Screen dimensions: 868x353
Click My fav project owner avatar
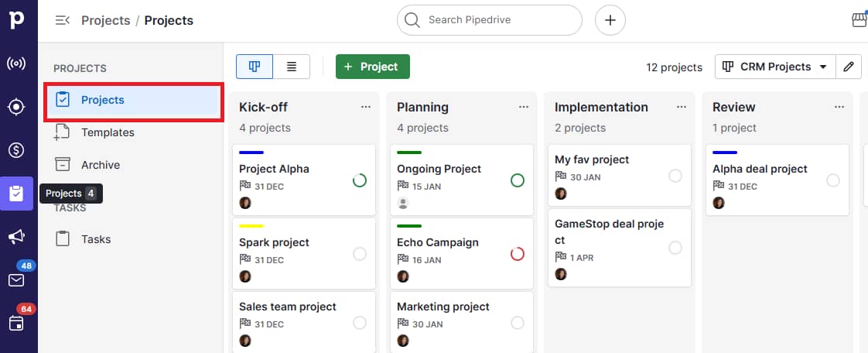(x=561, y=194)
